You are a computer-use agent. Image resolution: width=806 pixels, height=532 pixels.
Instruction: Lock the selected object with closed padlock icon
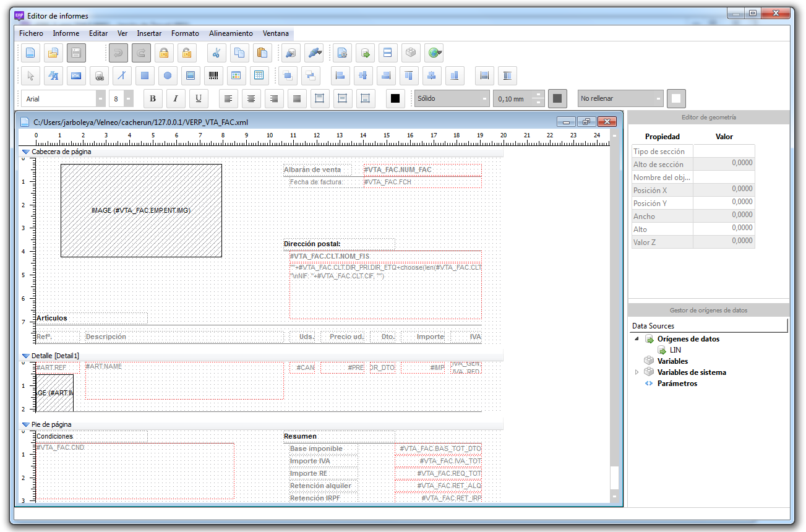pyautogui.click(x=163, y=53)
